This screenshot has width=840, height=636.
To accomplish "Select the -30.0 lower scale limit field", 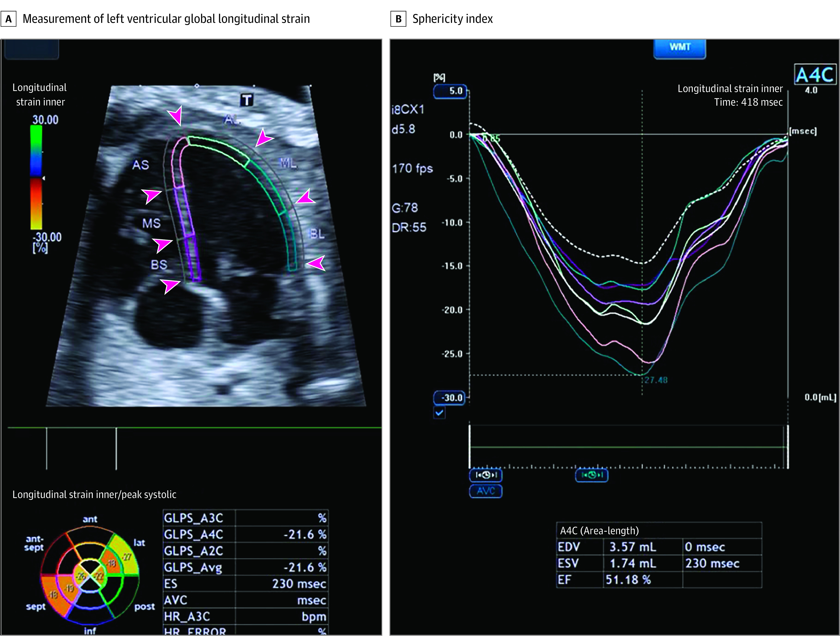I will tap(449, 398).
